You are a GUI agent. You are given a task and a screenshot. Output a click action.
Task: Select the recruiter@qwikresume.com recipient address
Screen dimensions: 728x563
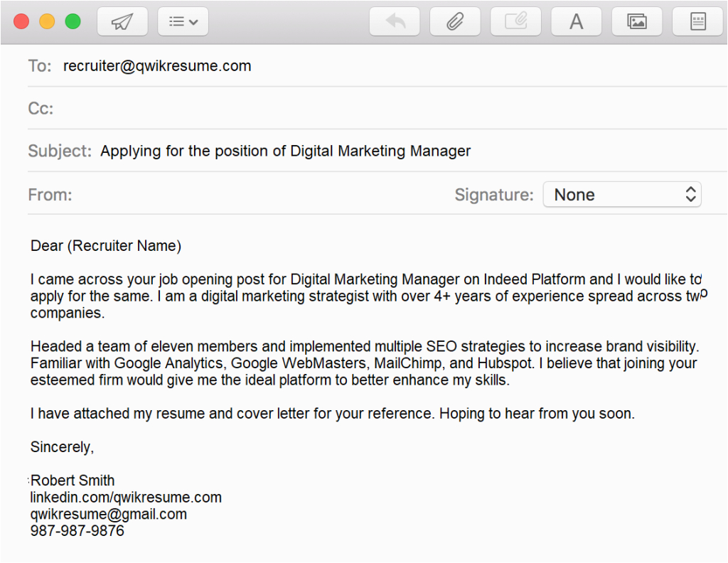click(157, 66)
